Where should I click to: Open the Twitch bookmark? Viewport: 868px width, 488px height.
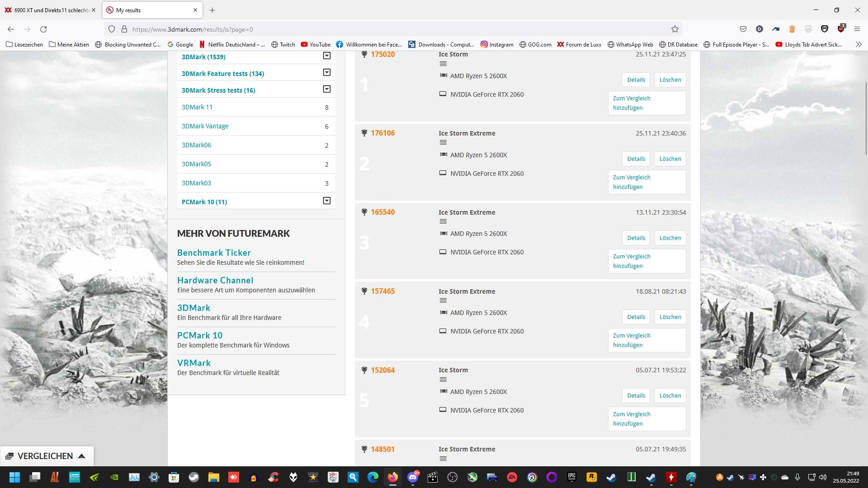tap(283, 44)
